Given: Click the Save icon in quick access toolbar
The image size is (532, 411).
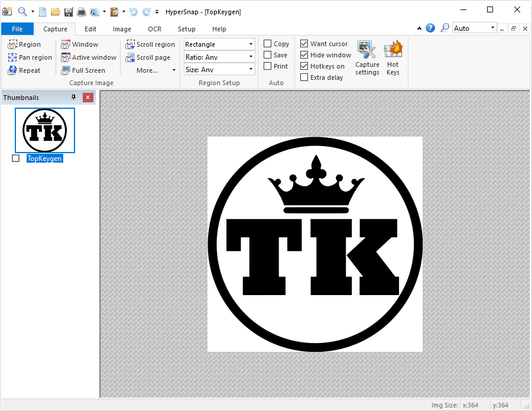Looking at the screenshot, I should [69, 11].
